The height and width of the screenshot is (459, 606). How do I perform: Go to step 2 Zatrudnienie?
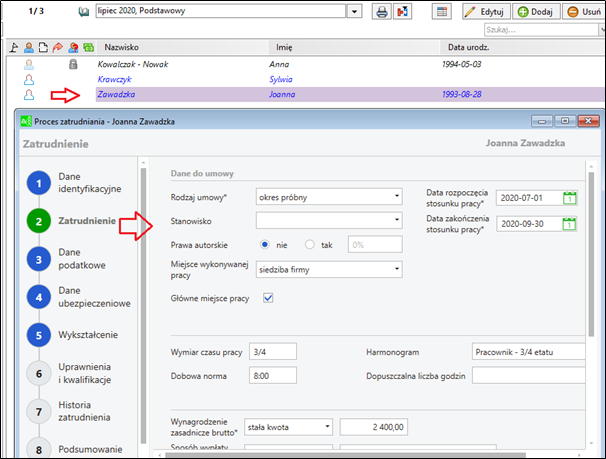tap(39, 221)
